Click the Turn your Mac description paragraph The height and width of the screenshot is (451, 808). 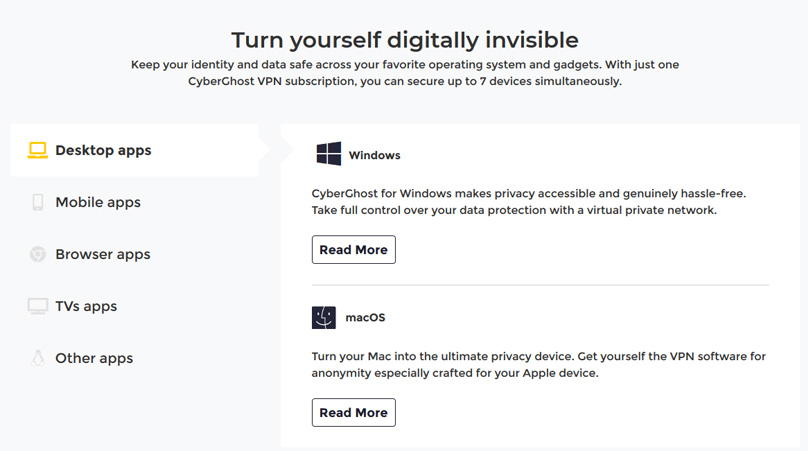(538, 364)
